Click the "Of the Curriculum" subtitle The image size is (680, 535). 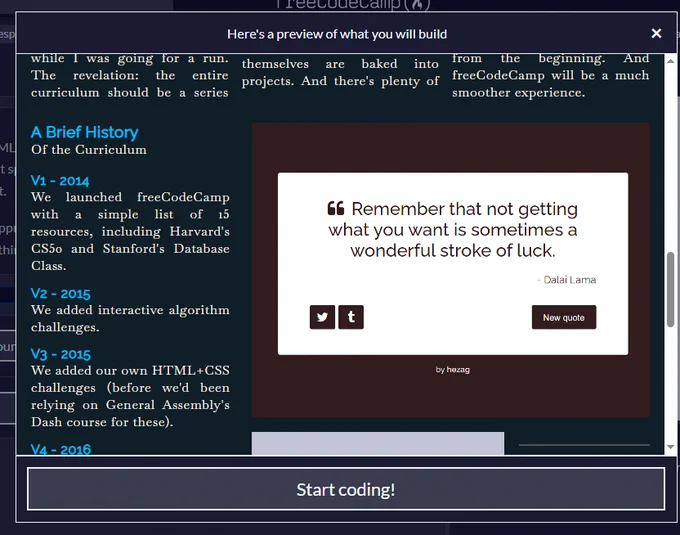(88, 150)
